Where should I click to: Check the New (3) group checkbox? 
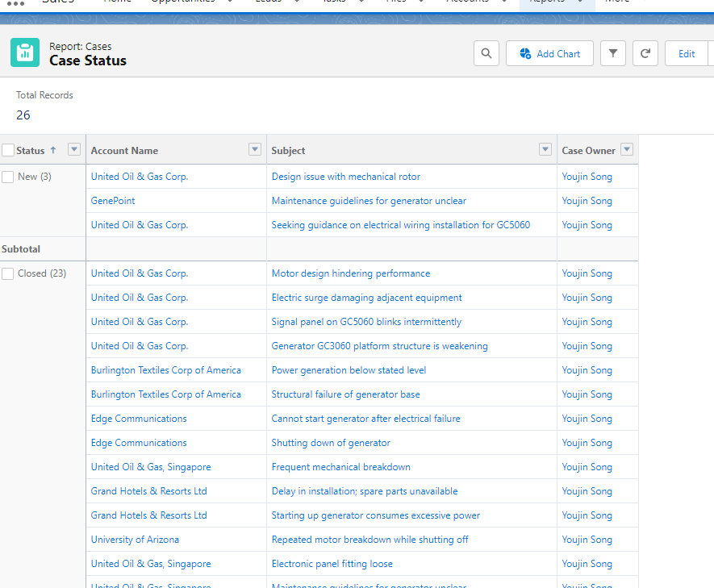point(8,177)
